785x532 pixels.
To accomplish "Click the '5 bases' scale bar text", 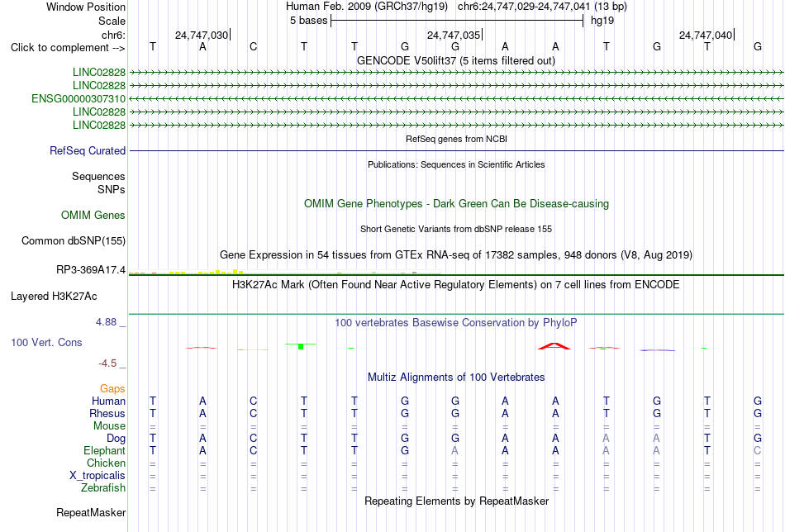I will [x=308, y=21].
